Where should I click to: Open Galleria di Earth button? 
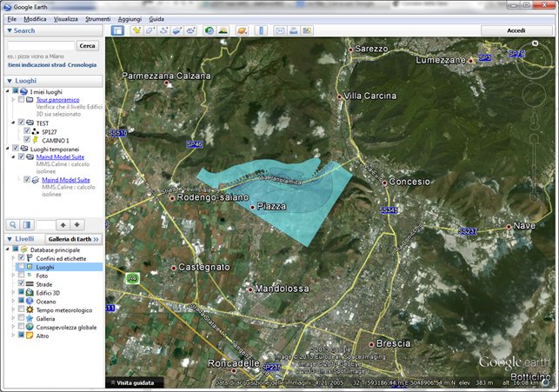pyautogui.click(x=73, y=239)
